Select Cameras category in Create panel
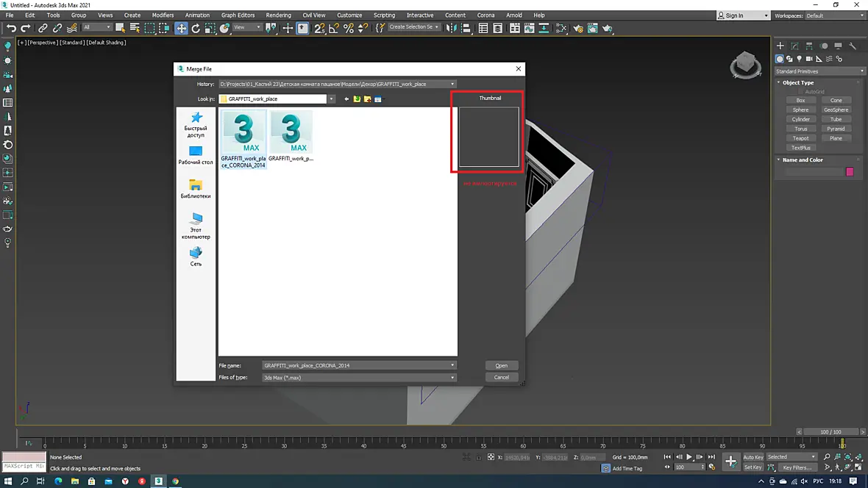Screen dimensions: 868x488 (x=809, y=59)
